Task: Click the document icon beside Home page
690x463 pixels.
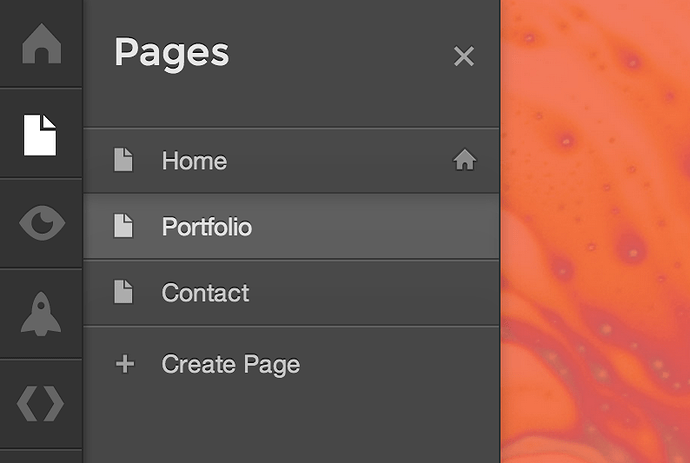Action: click(123, 160)
